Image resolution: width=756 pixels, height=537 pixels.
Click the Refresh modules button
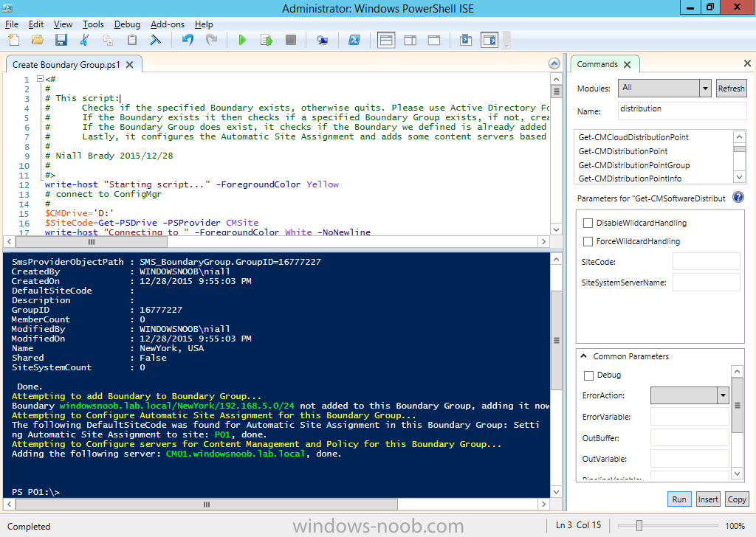point(731,88)
